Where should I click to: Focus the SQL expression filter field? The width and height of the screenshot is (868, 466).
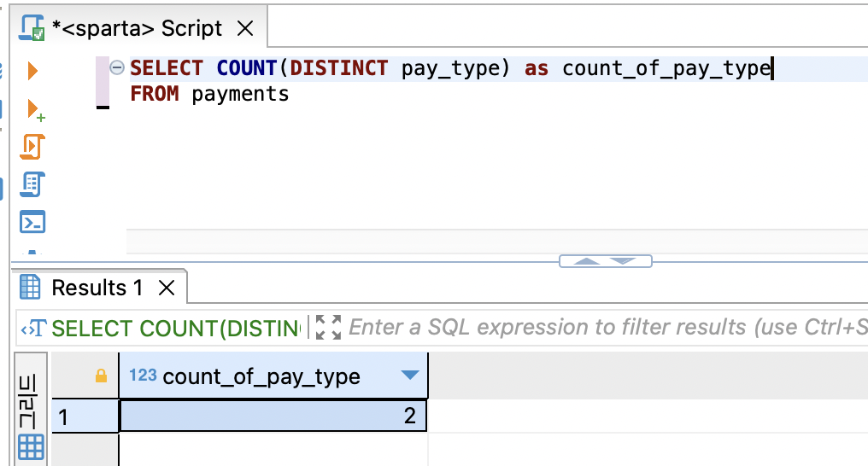[x=607, y=327]
